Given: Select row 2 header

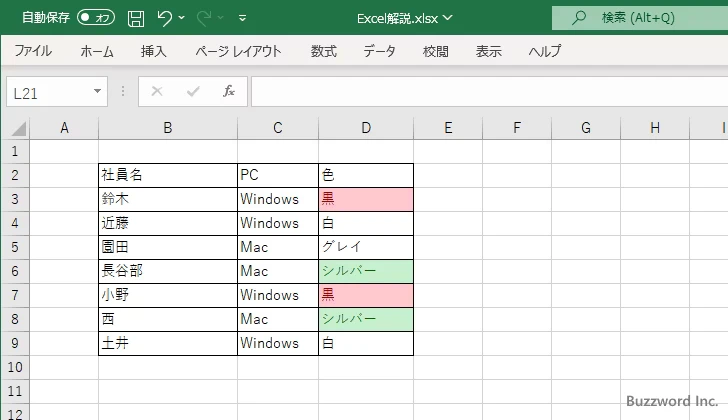Looking at the screenshot, I should (15, 175).
